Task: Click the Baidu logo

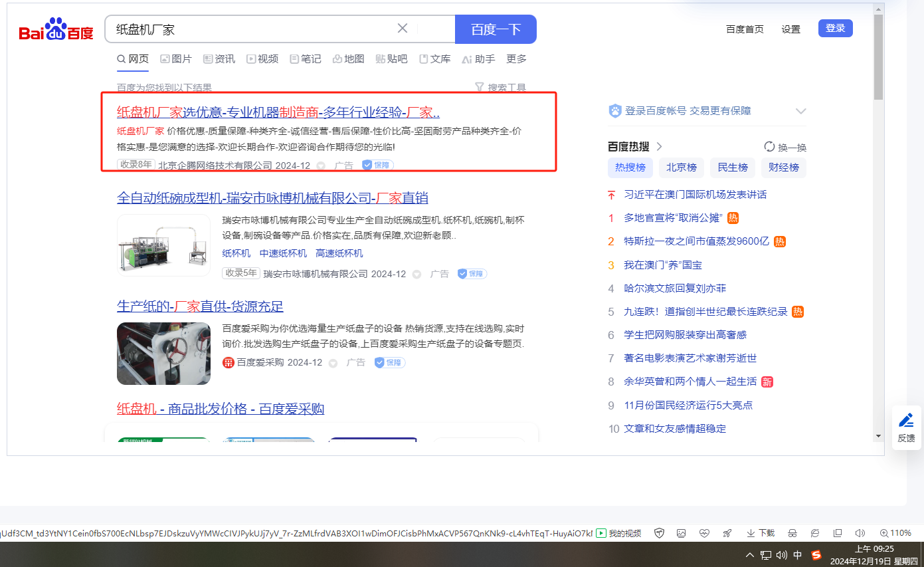Action: pyautogui.click(x=56, y=30)
